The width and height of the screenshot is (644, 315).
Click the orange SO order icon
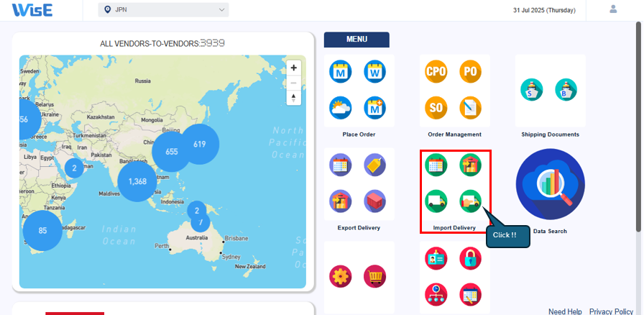pyautogui.click(x=436, y=107)
